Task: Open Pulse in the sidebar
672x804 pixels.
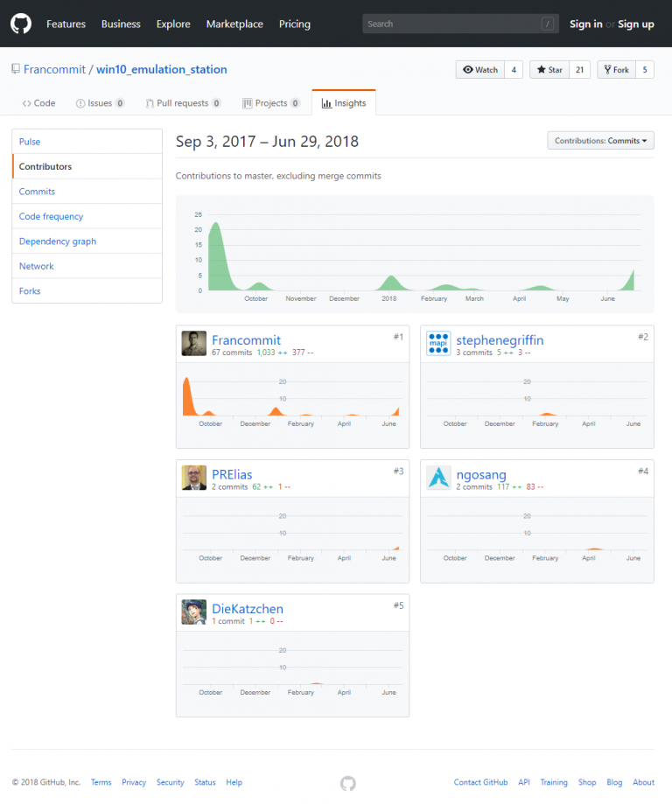Action: click(87, 142)
